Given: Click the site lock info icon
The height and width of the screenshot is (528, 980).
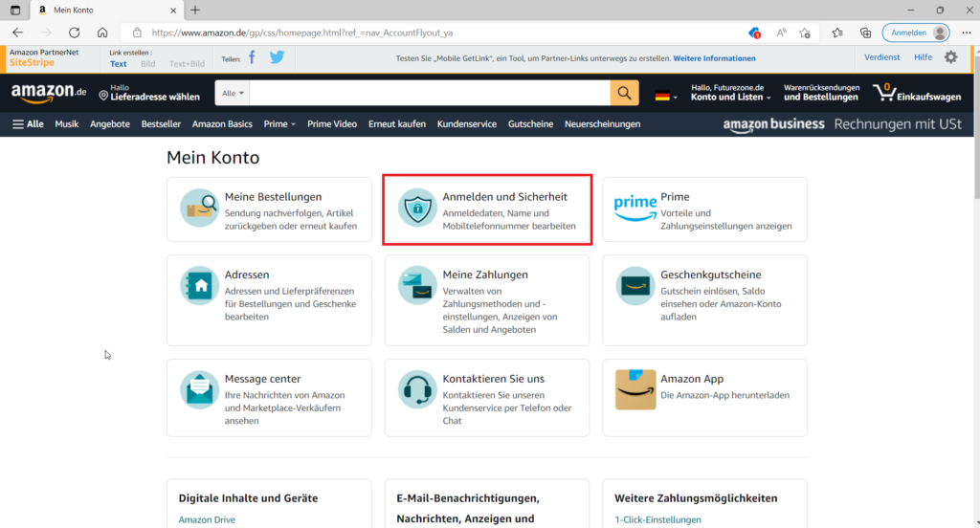Looking at the screenshot, I should coord(137,33).
